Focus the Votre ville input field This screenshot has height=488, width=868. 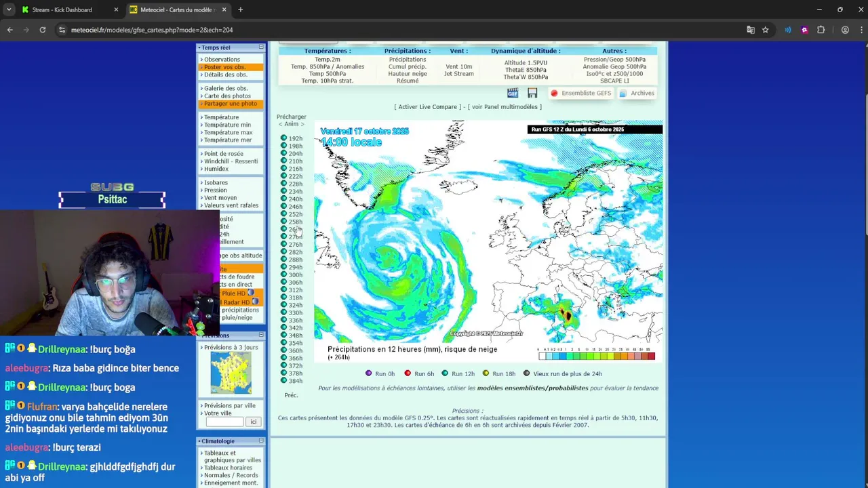point(224,422)
